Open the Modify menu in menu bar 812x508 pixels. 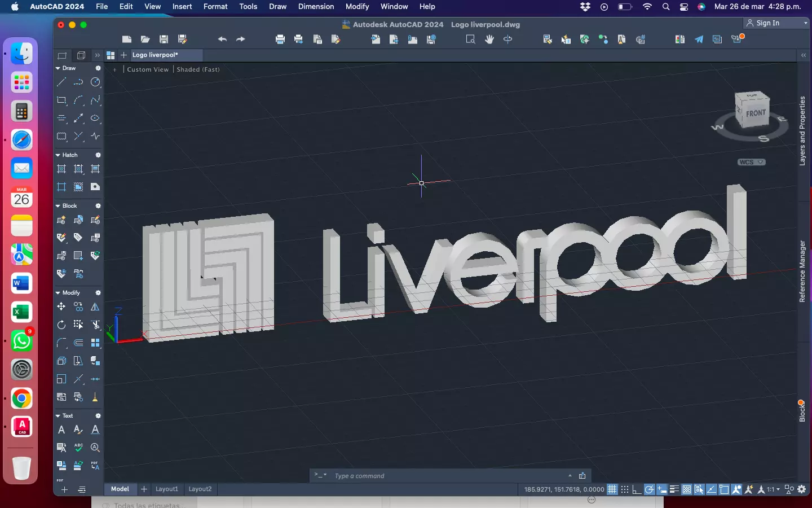pos(357,7)
